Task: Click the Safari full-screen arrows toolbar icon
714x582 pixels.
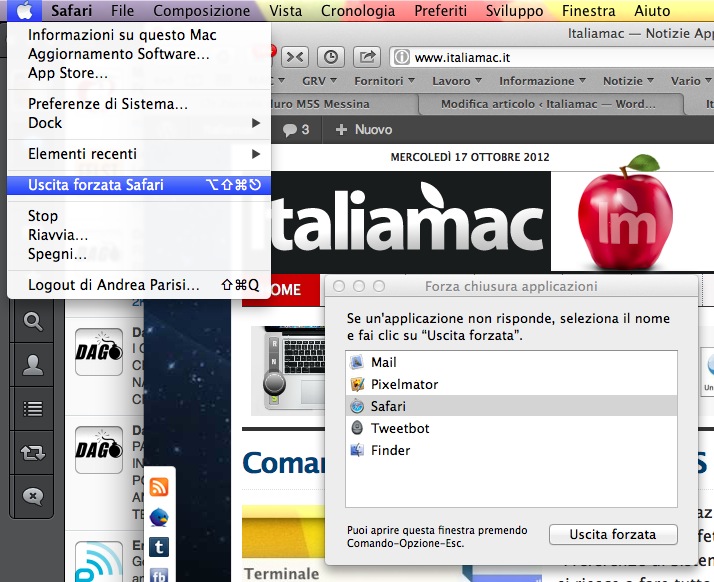Action: pyautogui.click(x=295, y=57)
